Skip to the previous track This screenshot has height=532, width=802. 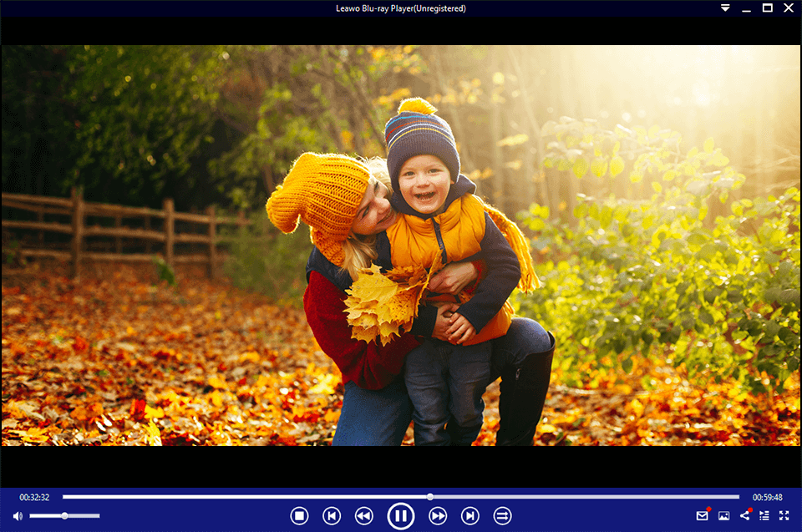332,515
